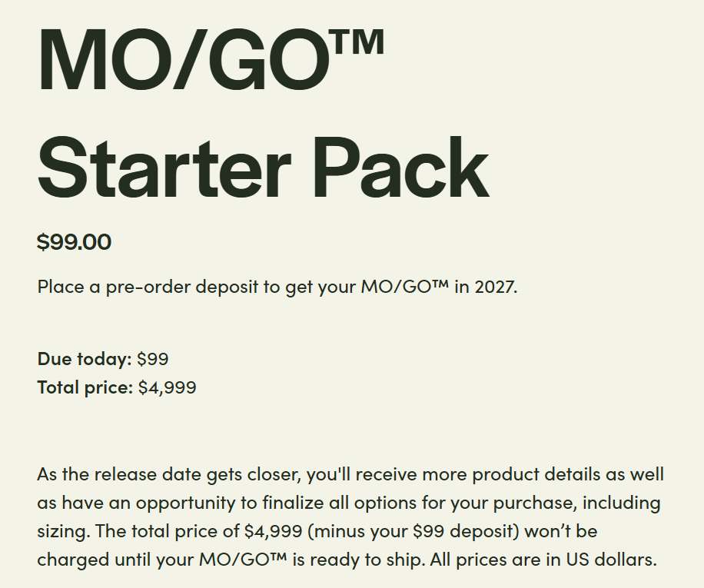
Task: Click the words 'As the release date'
Action: coord(107,474)
